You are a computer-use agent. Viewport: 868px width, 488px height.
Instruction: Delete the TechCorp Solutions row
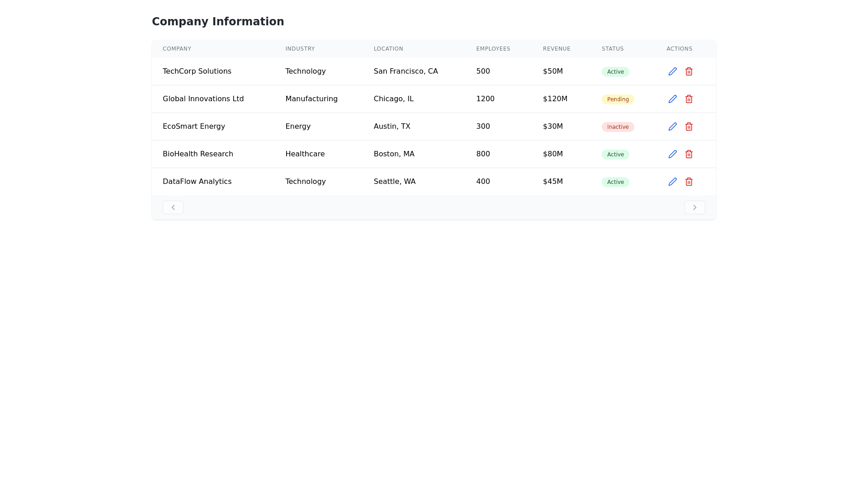click(x=689, y=71)
